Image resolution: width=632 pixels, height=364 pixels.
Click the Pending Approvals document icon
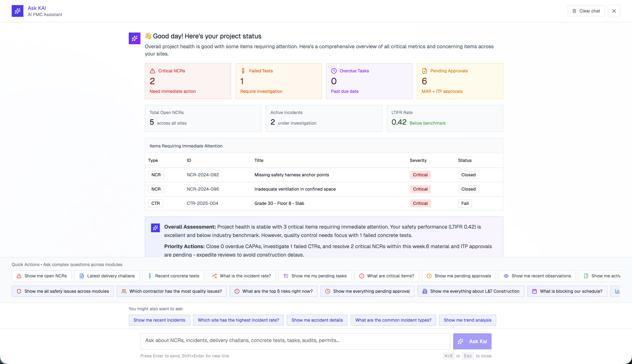[x=425, y=71]
